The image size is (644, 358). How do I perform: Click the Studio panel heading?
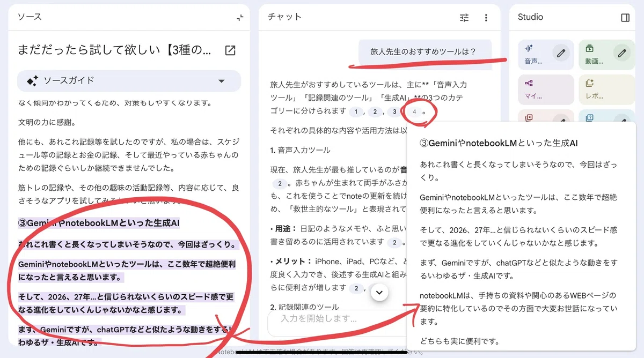tap(530, 17)
